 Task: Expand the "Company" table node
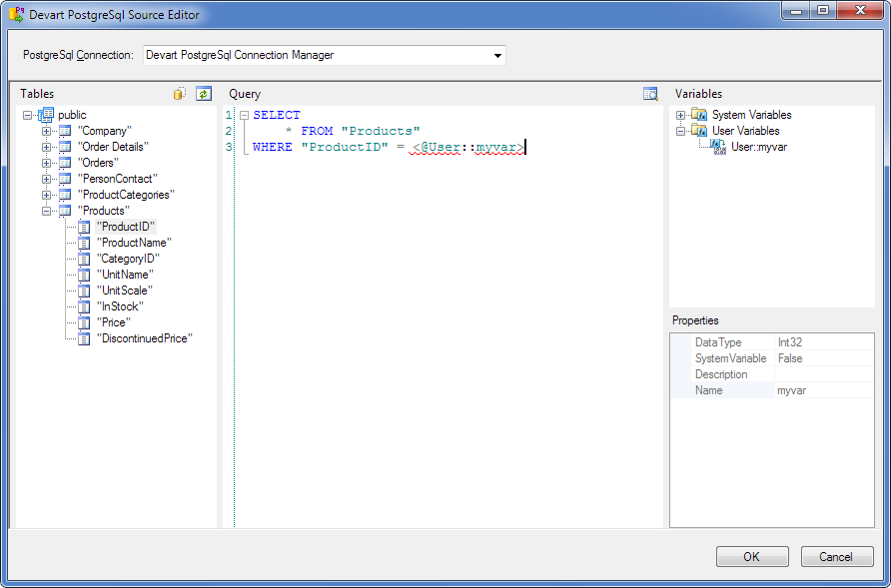(46, 131)
